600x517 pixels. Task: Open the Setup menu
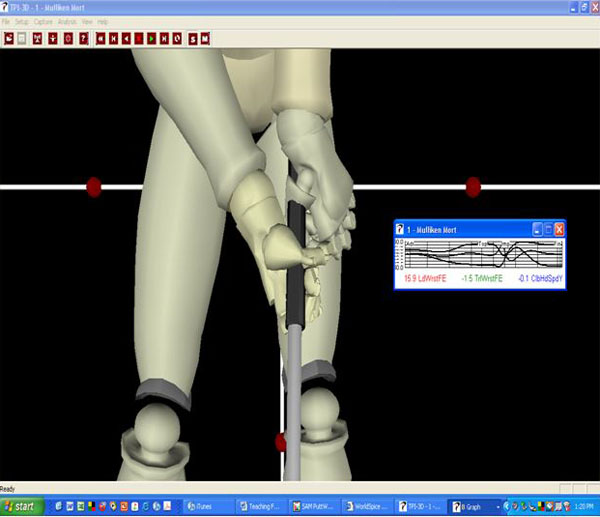point(22,22)
